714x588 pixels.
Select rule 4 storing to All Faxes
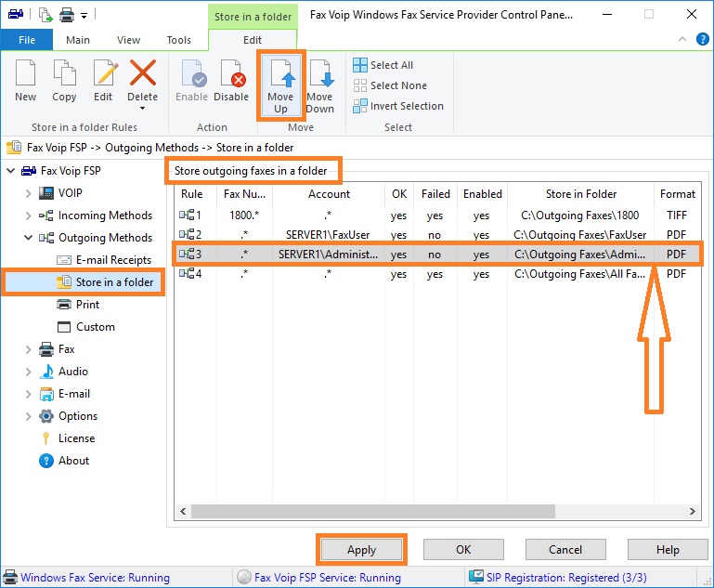437,274
